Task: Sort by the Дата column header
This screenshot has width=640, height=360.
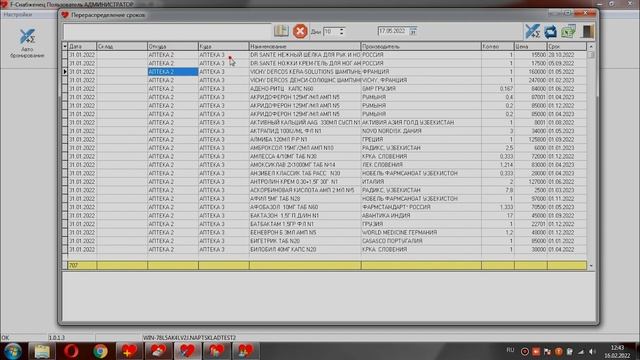Action: (82, 46)
